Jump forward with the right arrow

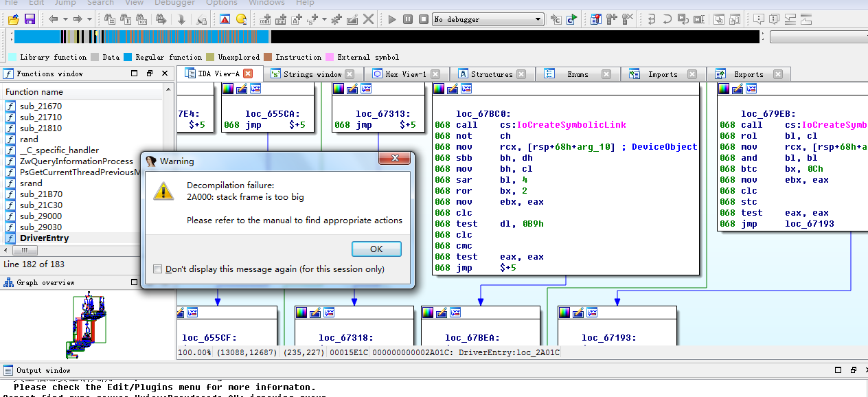tap(77, 19)
